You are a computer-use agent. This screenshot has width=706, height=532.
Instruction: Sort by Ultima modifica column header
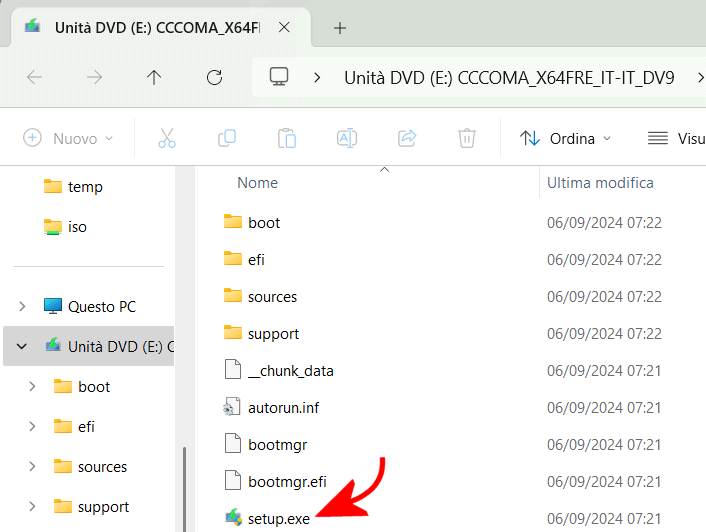tap(600, 183)
